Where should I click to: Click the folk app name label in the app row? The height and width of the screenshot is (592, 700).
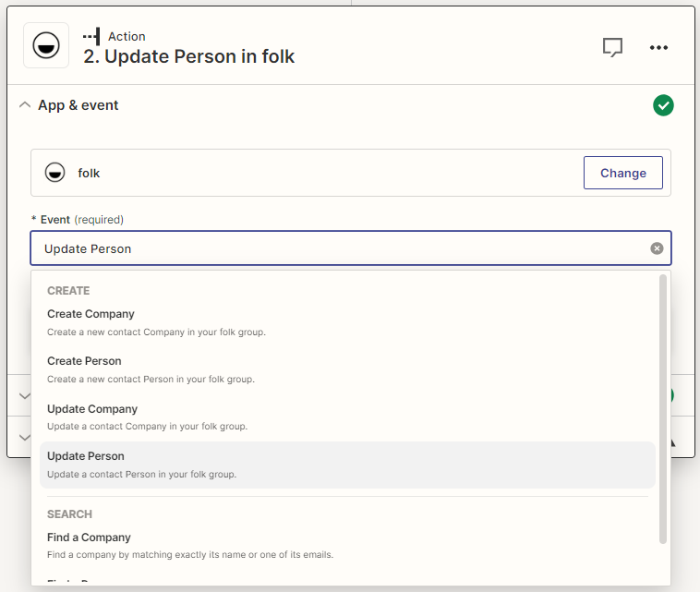pos(89,173)
